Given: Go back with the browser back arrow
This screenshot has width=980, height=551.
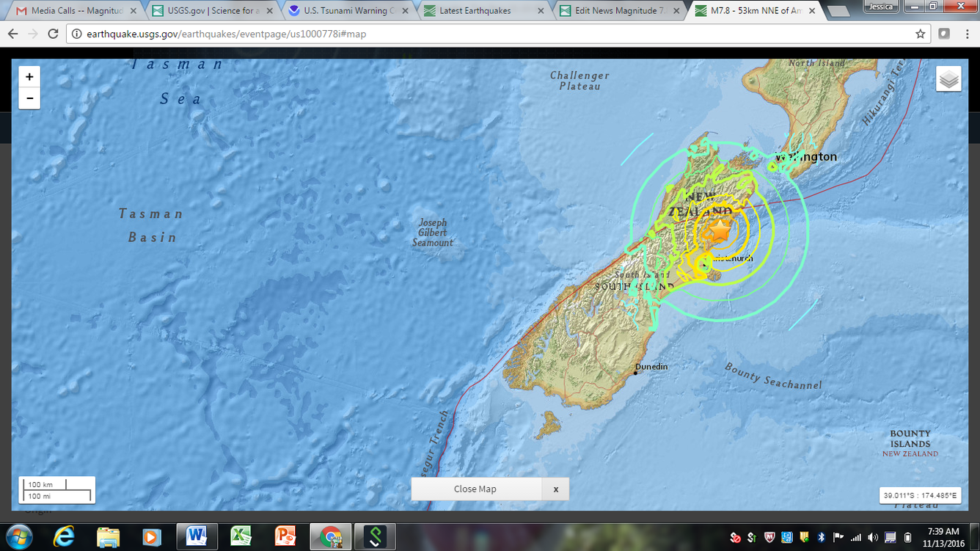Looking at the screenshot, I should point(13,34).
